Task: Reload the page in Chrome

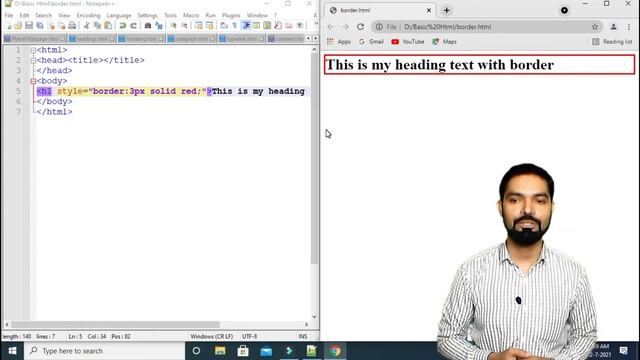Action: click(360, 27)
